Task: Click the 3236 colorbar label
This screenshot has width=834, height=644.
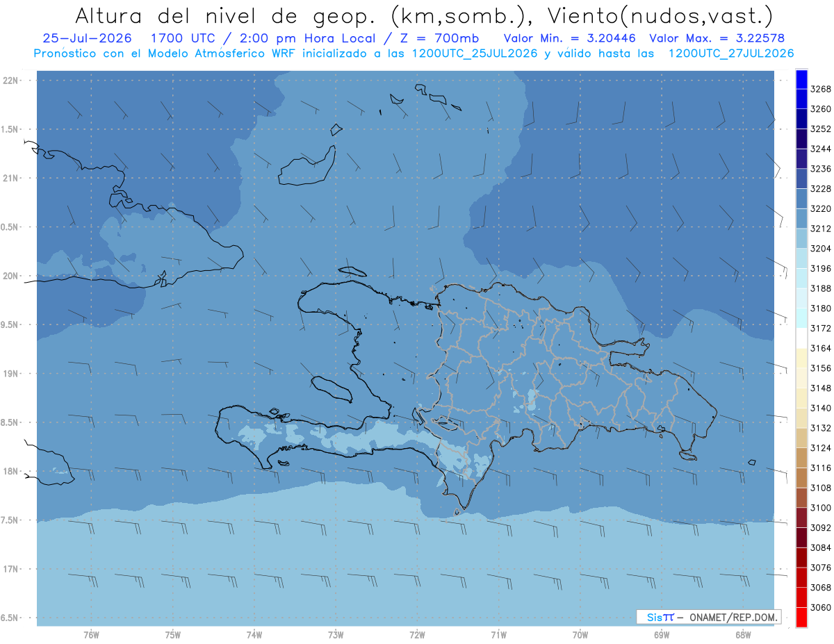Action: click(820, 169)
